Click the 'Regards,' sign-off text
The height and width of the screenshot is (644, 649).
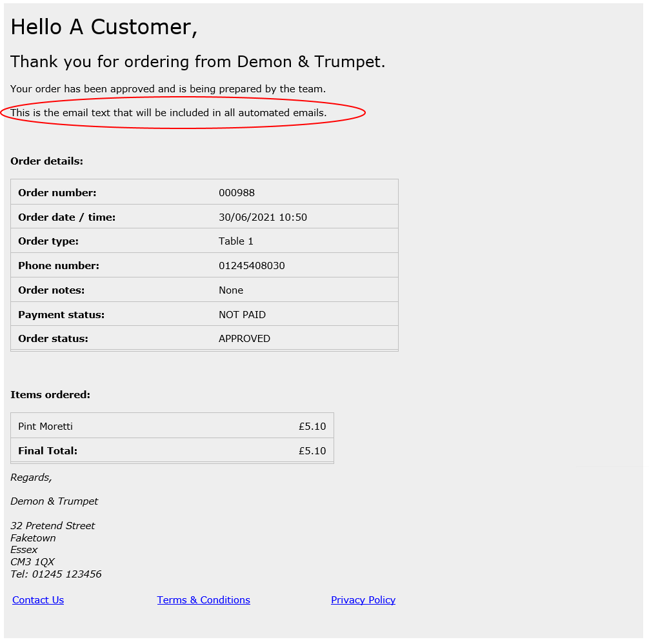pos(31,478)
